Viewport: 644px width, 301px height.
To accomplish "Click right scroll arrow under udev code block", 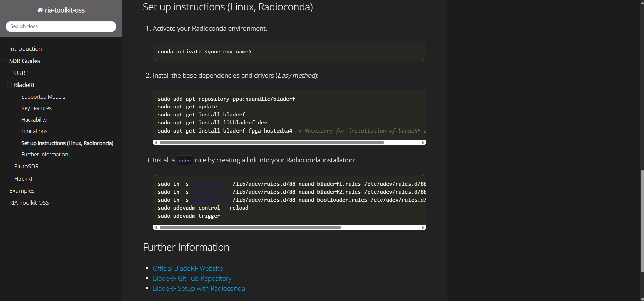I will point(423,228).
